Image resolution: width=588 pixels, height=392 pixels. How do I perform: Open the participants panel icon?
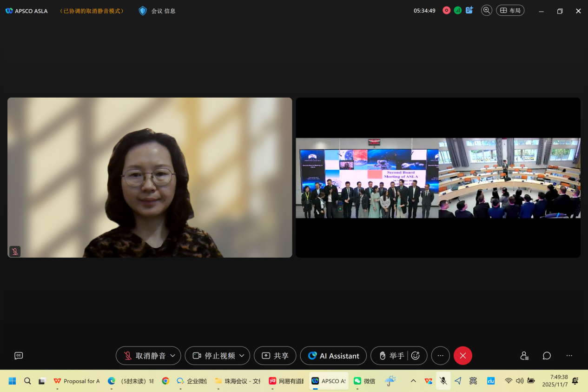coord(524,356)
